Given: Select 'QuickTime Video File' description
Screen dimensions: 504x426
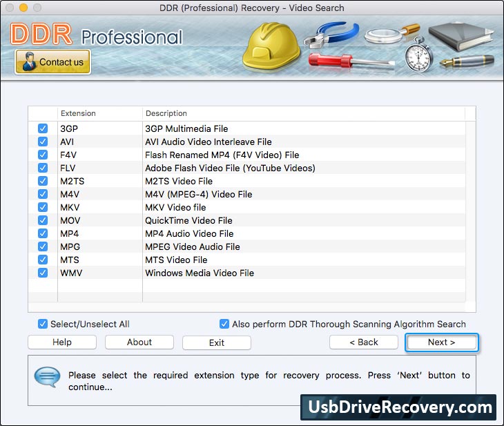Looking at the screenshot, I should tap(188, 220).
